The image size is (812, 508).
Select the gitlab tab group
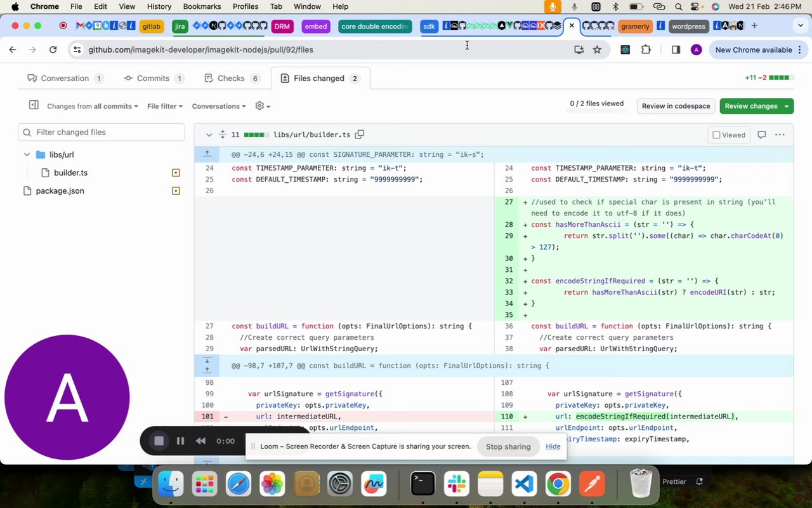point(151,26)
